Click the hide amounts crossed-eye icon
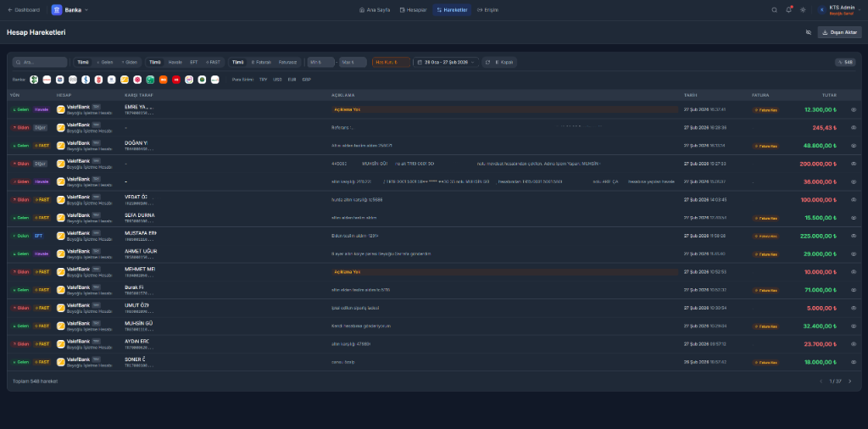 click(808, 32)
